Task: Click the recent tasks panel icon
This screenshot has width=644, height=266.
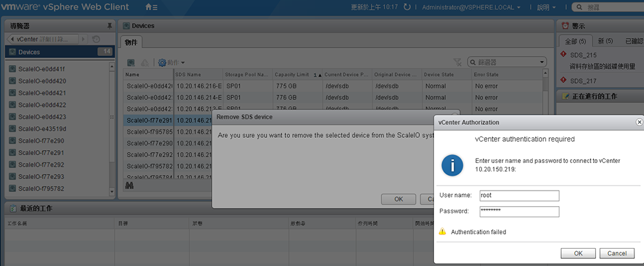Action: pos(13,208)
